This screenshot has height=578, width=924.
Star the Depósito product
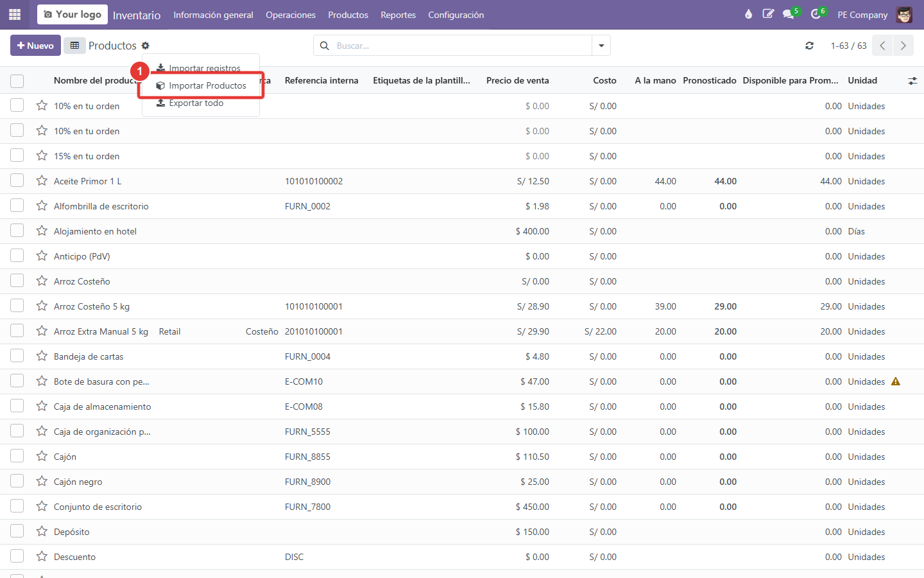click(42, 532)
